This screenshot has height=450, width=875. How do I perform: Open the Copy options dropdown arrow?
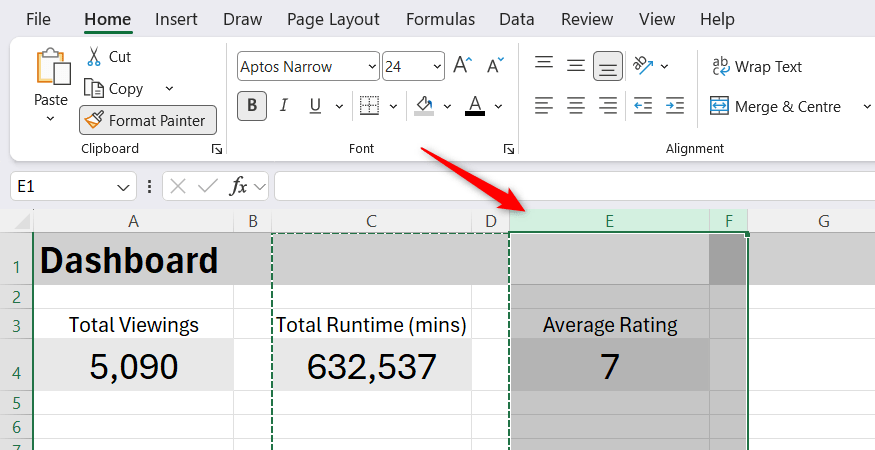click(169, 89)
